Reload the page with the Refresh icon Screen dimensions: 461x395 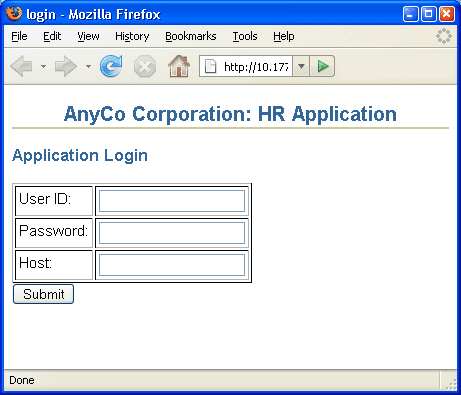pos(111,66)
